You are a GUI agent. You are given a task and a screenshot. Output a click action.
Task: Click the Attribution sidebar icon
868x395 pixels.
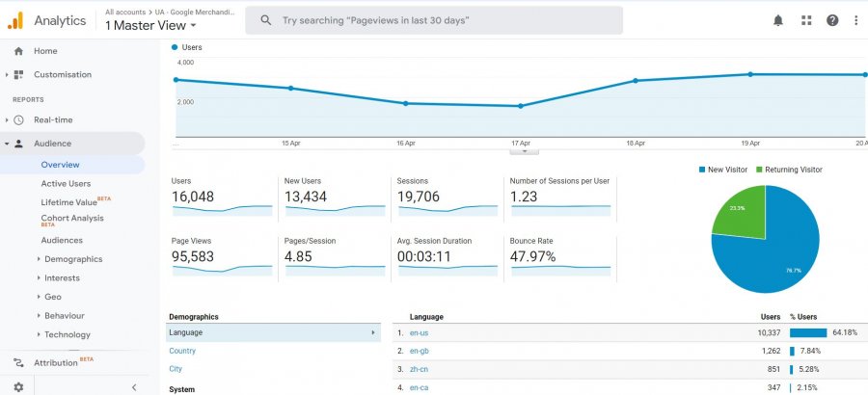coord(18,363)
